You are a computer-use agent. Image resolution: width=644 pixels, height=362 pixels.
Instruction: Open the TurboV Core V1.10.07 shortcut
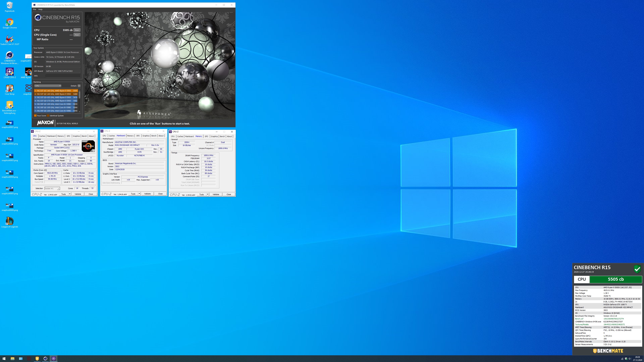10,40
